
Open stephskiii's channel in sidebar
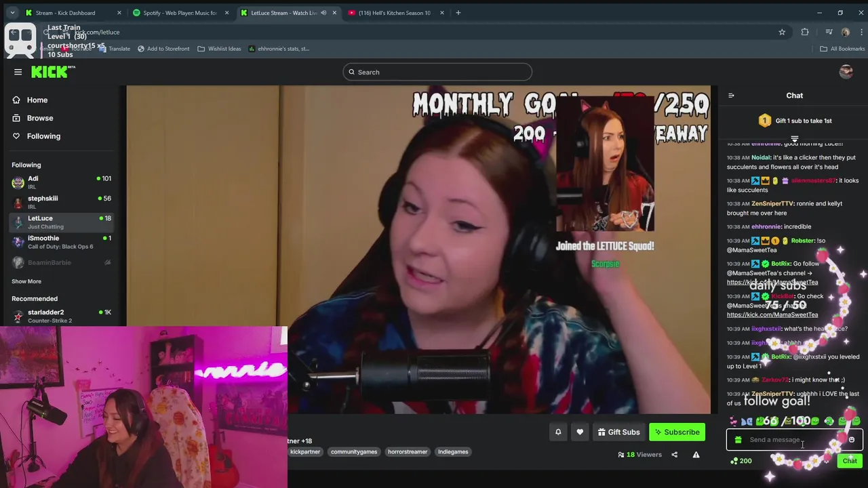pyautogui.click(x=62, y=202)
